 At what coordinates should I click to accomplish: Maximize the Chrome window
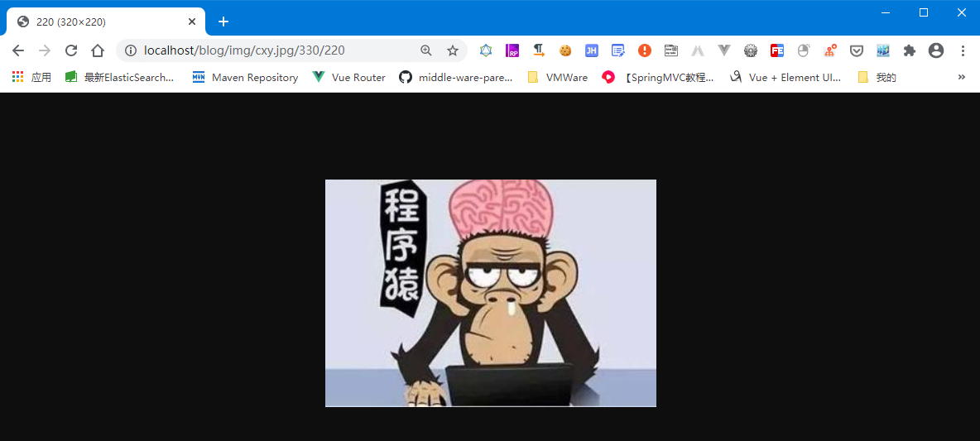point(923,12)
